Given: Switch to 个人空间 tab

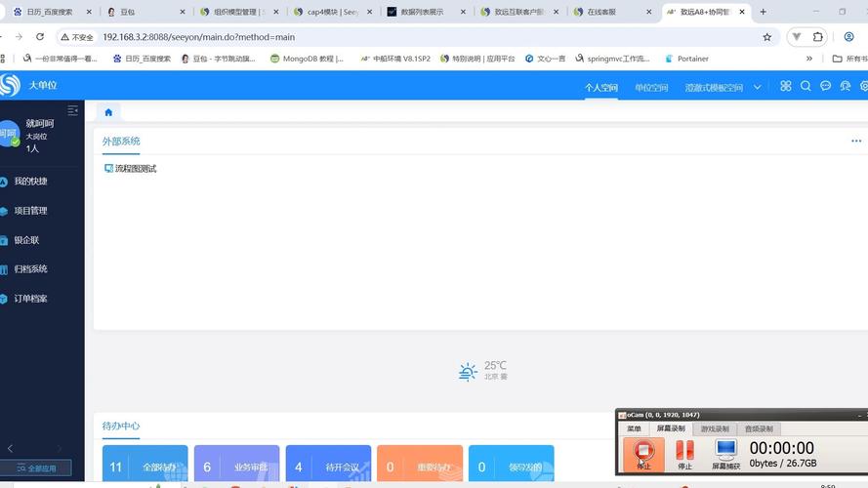Looking at the screenshot, I should 601,88.
